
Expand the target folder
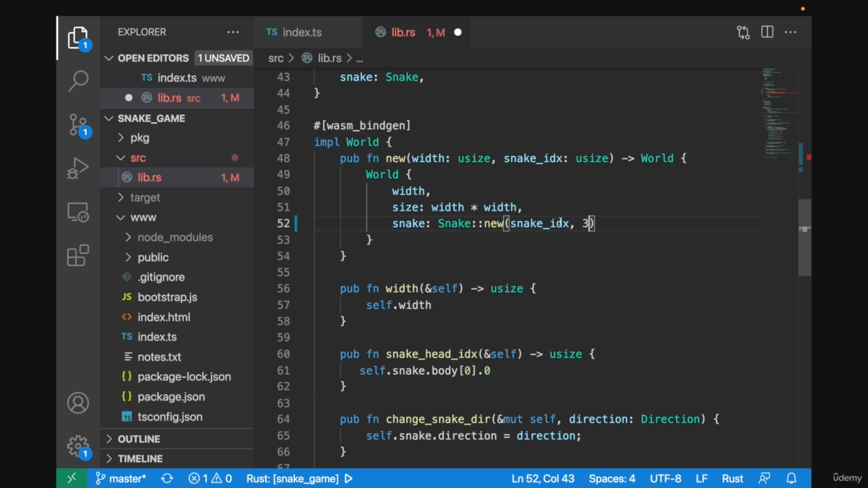[x=144, y=197]
